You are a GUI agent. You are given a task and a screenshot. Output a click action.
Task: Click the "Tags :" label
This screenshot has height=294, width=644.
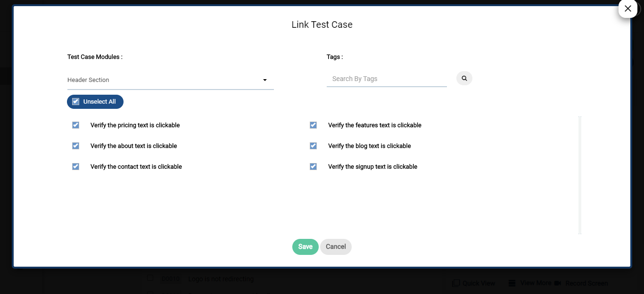335,57
